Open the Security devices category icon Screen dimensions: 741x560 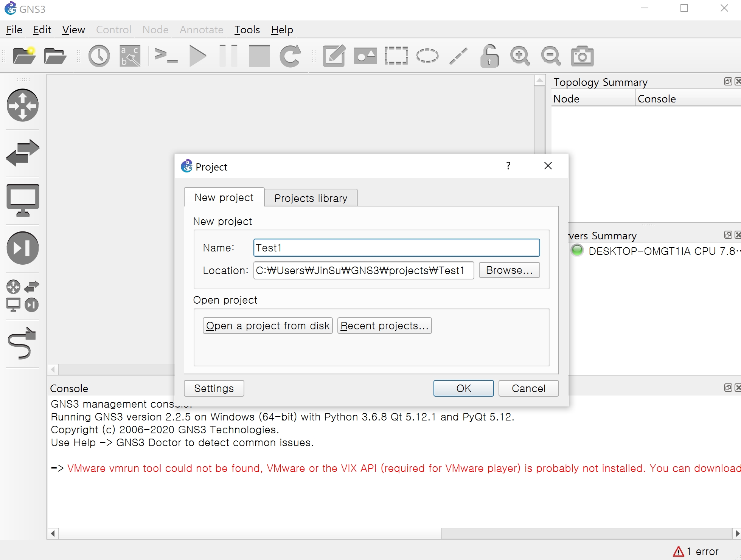coord(23,248)
